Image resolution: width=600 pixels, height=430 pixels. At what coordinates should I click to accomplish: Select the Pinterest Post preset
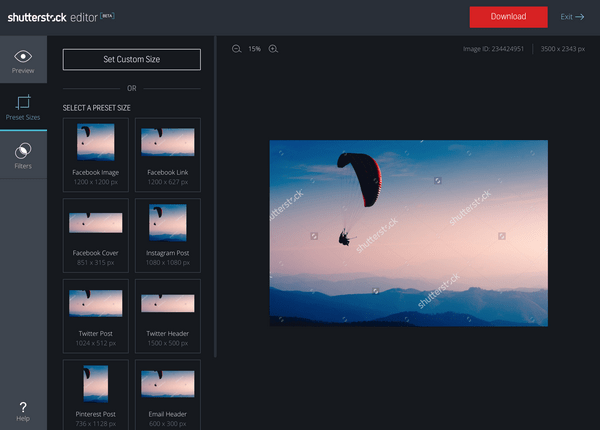click(x=96, y=394)
